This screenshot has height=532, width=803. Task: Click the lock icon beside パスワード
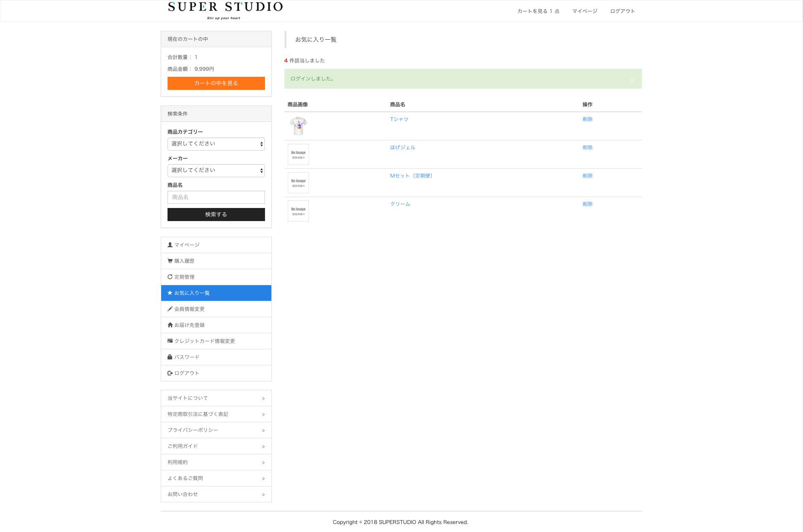click(170, 357)
